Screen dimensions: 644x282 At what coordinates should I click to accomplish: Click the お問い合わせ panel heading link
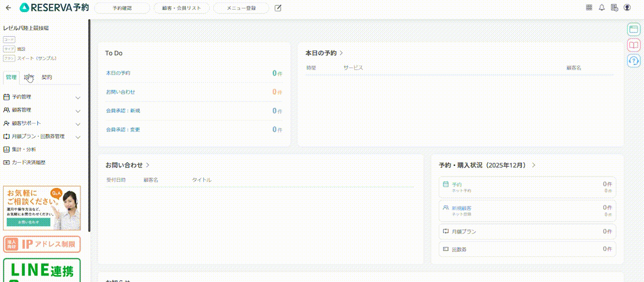coord(124,165)
